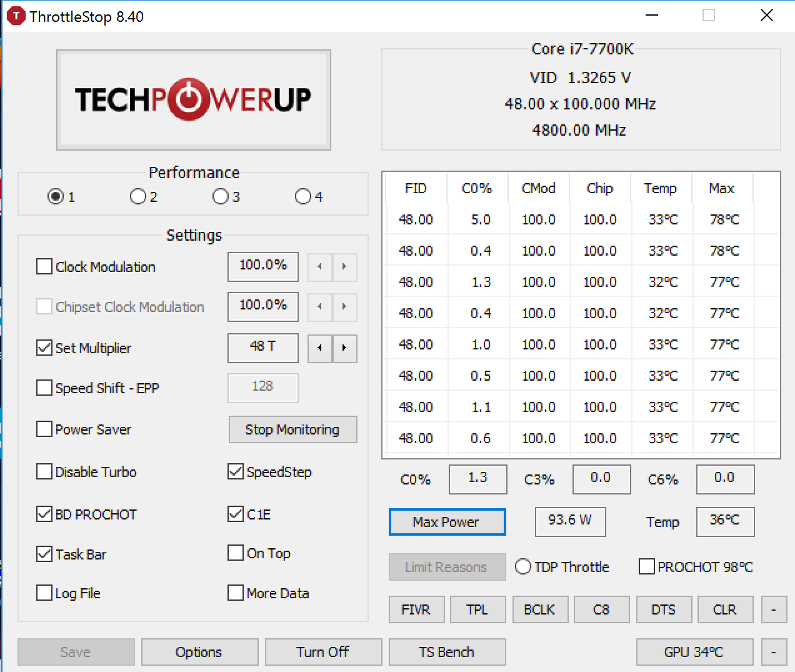Click the Stop Monitoring button

(x=293, y=429)
